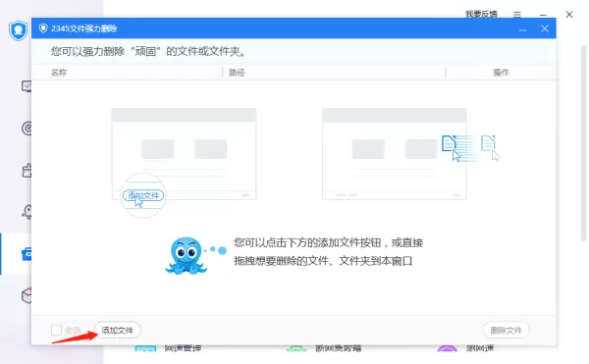Close the 2345文件强力删除 dialog
The height and width of the screenshot is (364, 589).
[545, 28]
